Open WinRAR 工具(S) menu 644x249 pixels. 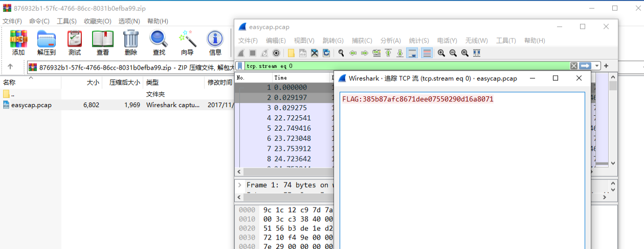(66, 21)
